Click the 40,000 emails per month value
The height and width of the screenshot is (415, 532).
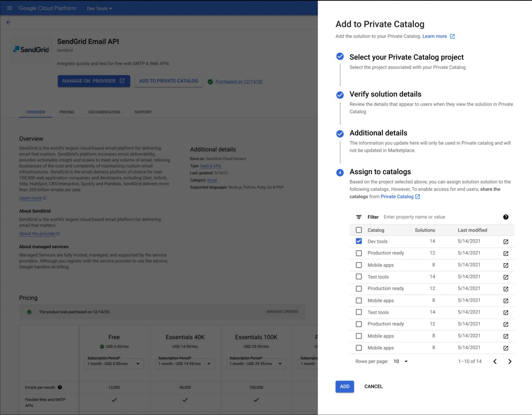pyautogui.click(x=185, y=387)
